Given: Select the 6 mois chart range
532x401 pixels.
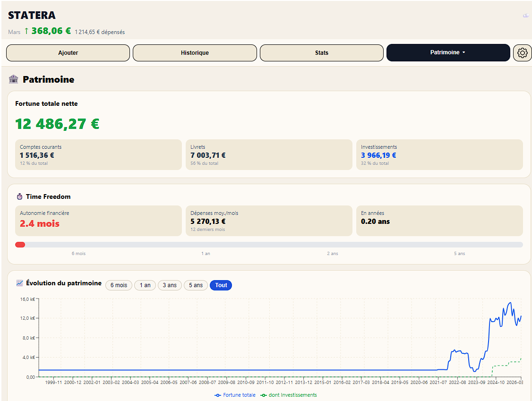Looking at the screenshot, I should click(119, 285).
